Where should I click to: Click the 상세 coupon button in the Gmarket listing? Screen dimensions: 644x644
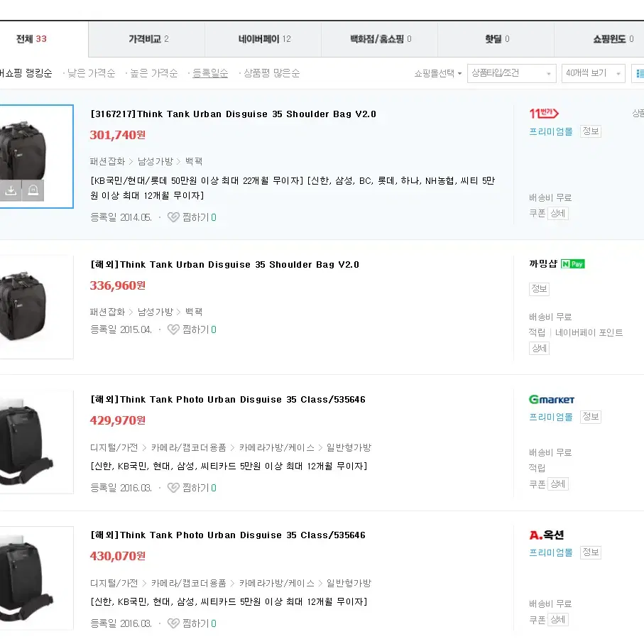558,484
